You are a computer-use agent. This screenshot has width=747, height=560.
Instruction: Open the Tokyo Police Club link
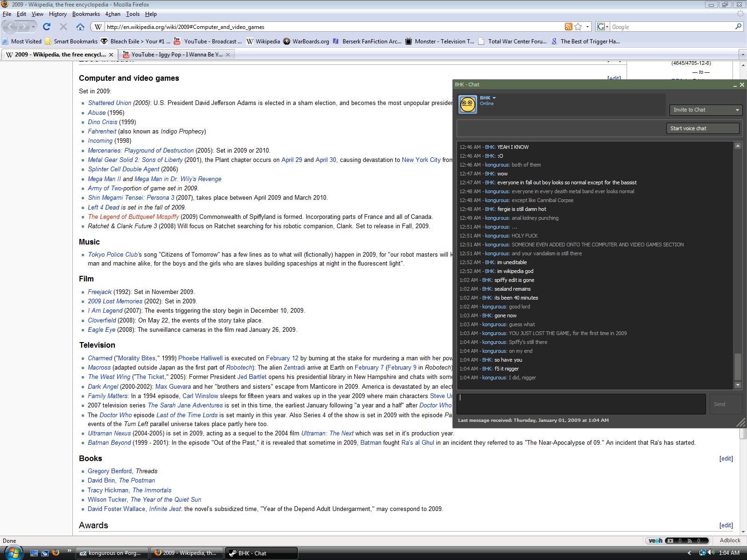(x=113, y=254)
